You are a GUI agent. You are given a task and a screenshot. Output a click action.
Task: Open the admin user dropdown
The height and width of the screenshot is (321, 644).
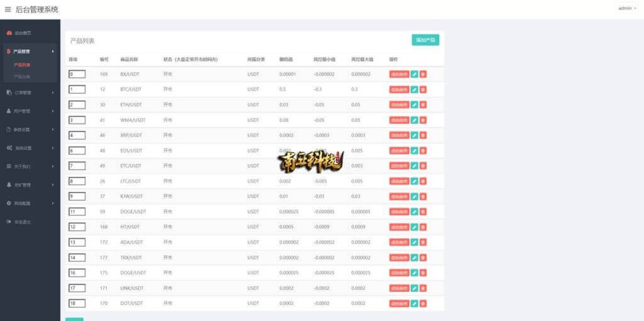pos(627,8)
